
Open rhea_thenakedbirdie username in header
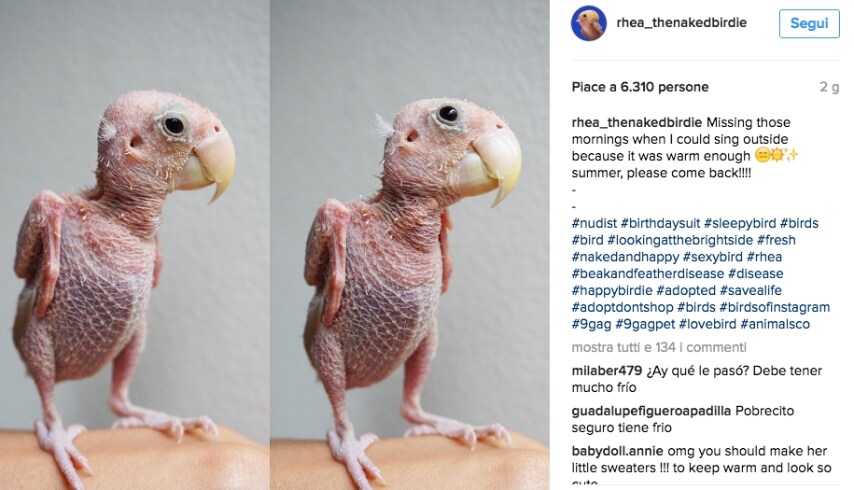pos(681,23)
